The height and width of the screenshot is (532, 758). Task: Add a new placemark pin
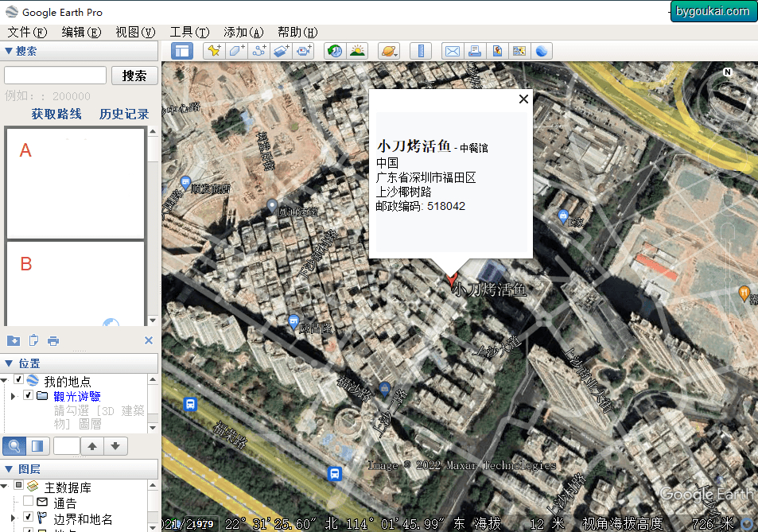[214, 51]
